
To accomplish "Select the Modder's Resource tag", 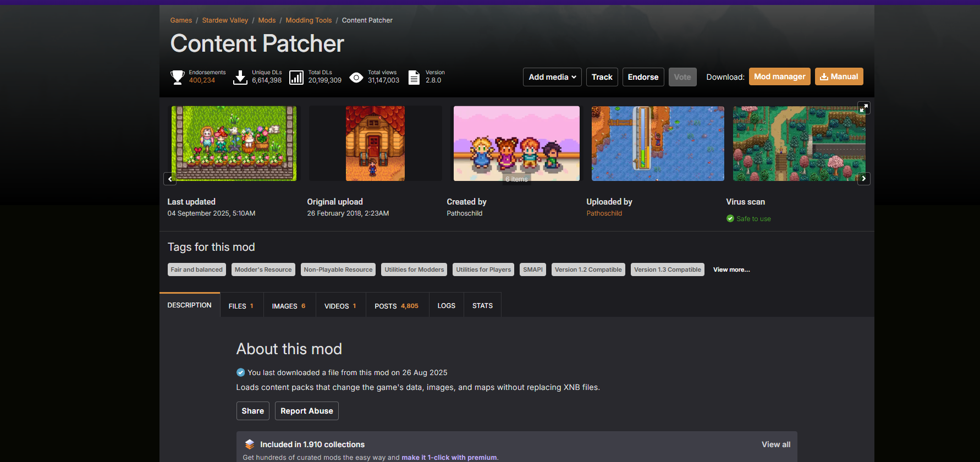I will (263, 269).
